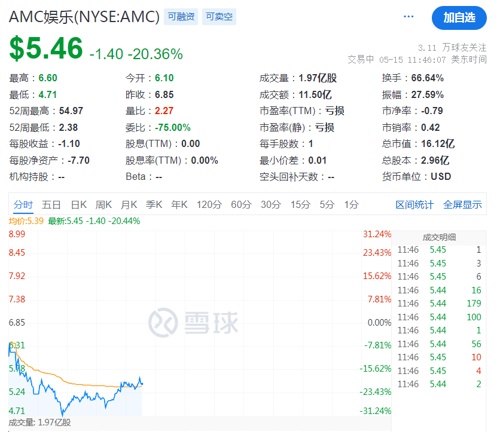
Task: Click the 全屏显示 link
Action: click(x=462, y=204)
